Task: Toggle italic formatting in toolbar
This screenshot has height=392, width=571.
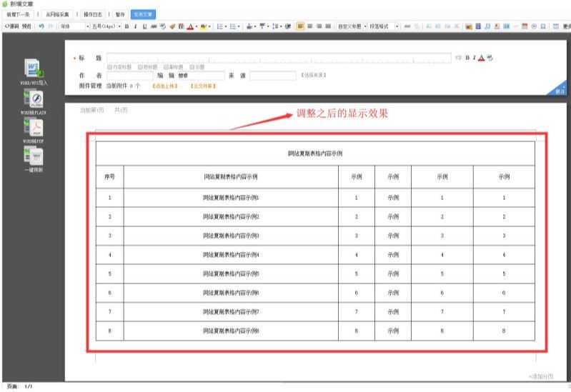Action: click(x=135, y=26)
